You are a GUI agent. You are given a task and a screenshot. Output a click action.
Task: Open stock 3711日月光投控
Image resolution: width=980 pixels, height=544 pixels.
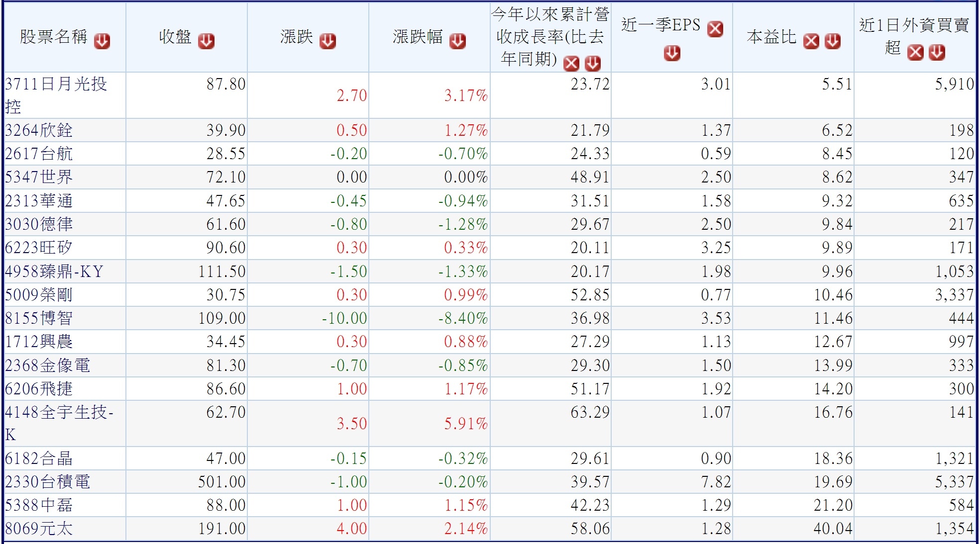point(56,84)
